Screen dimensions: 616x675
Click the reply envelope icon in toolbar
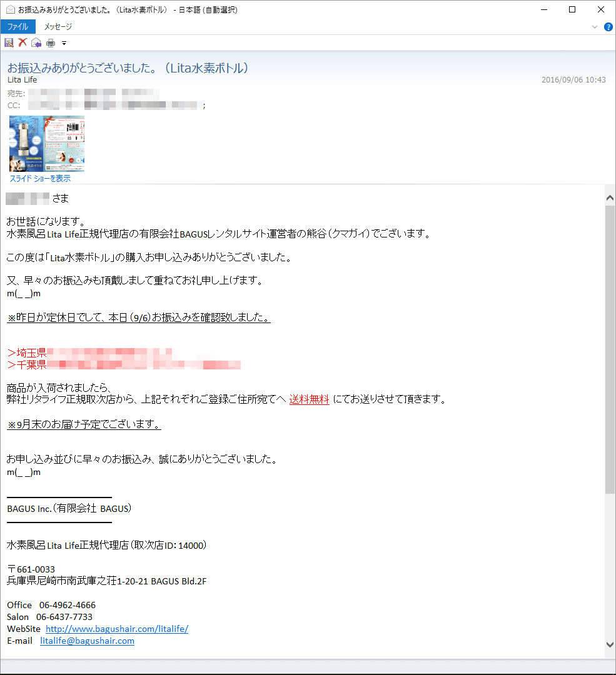(x=36, y=42)
